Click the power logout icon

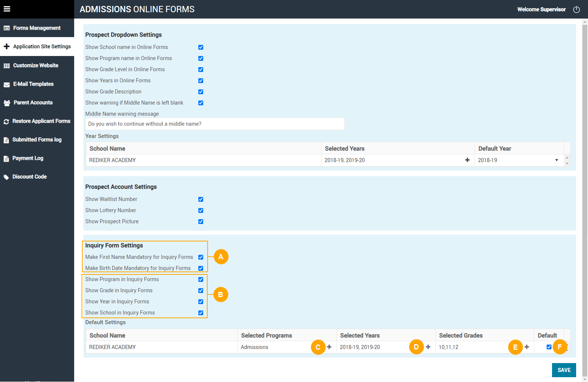pos(577,10)
